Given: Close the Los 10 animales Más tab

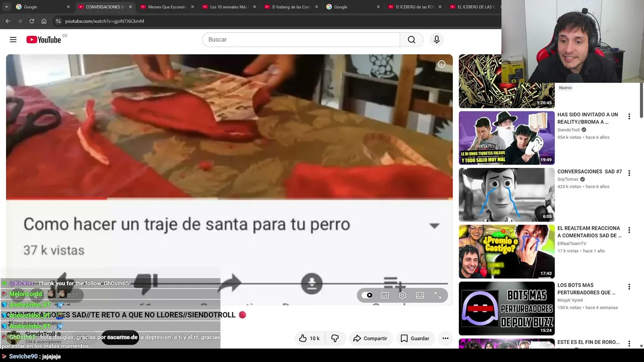Looking at the screenshot, I should 254,7.
